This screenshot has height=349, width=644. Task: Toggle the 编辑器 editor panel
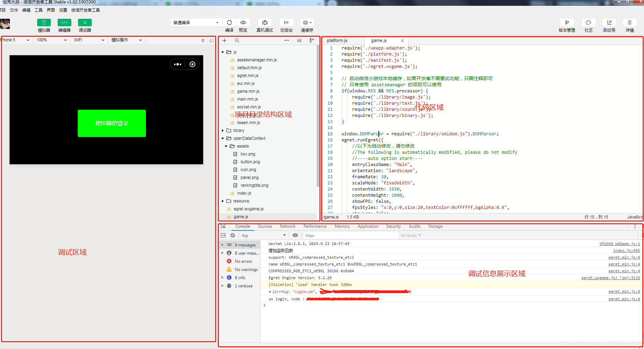(x=64, y=22)
